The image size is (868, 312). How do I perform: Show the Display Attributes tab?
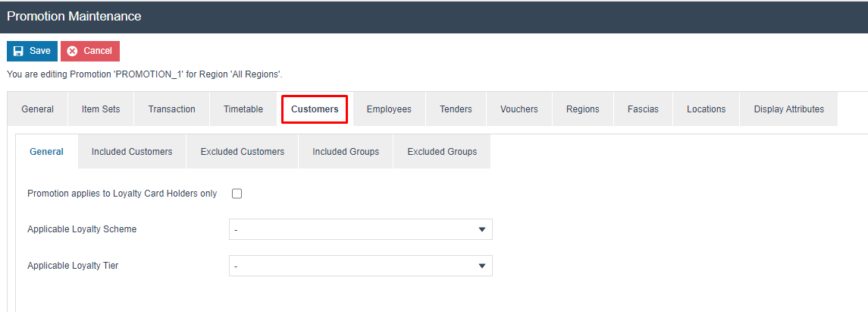(788, 109)
